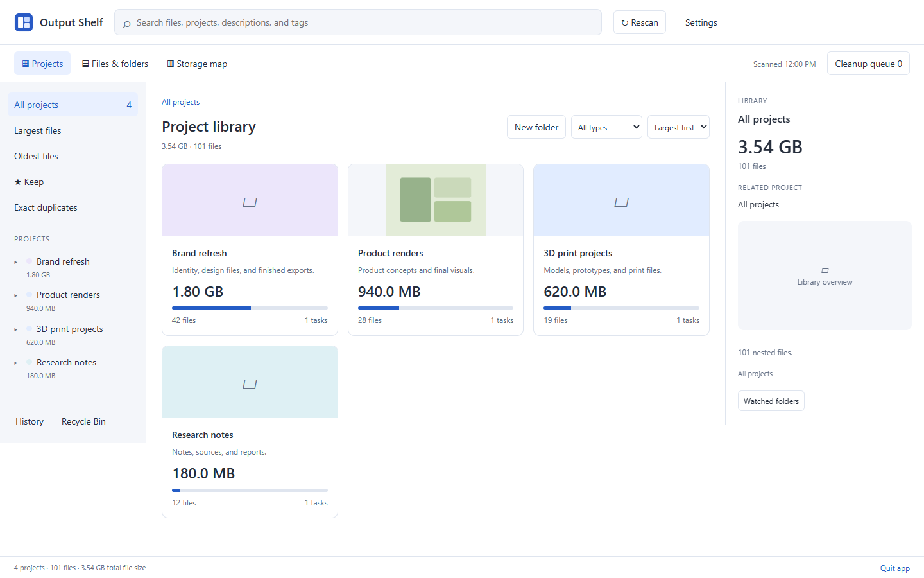Click the Rescan button
924x578 pixels.
point(640,22)
